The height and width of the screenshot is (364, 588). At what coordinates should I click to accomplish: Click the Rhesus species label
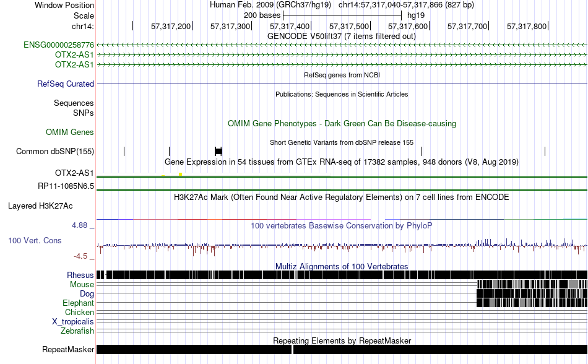click(x=80, y=275)
